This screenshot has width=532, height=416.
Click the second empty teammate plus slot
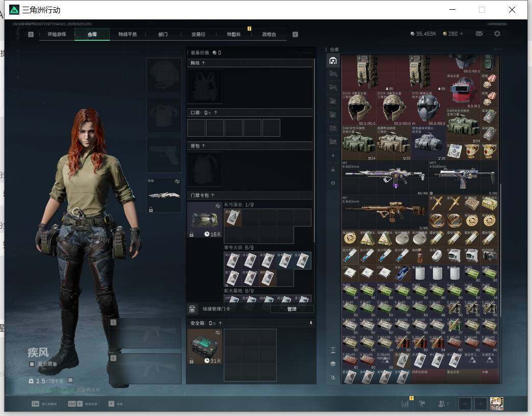point(480,404)
